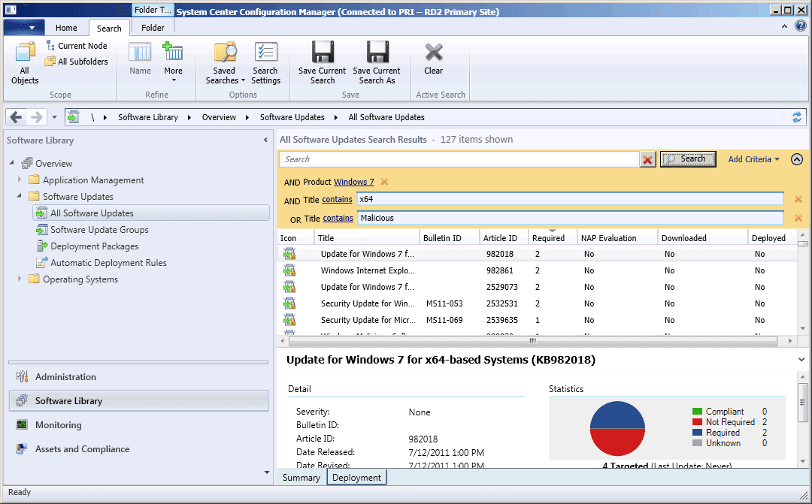Select Current Node scope option
The image size is (812, 504).
click(x=77, y=46)
